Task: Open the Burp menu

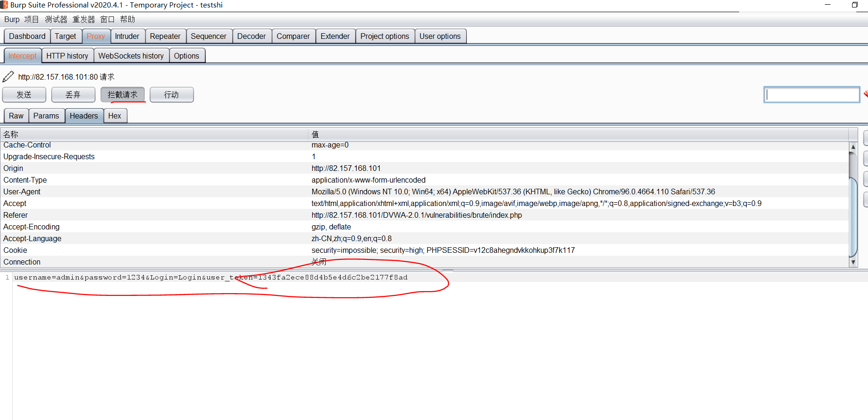Action: pyautogui.click(x=12, y=19)
